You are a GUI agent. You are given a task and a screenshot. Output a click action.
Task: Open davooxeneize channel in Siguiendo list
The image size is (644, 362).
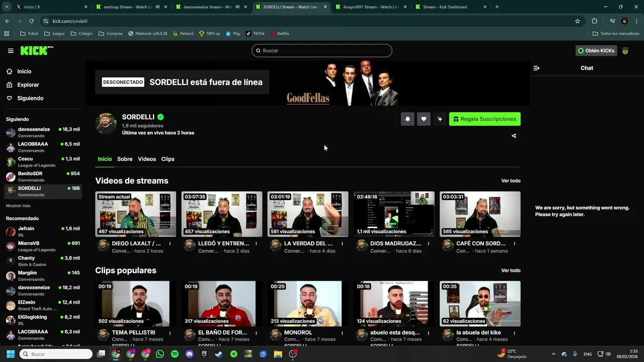click(x=43, y=133)
